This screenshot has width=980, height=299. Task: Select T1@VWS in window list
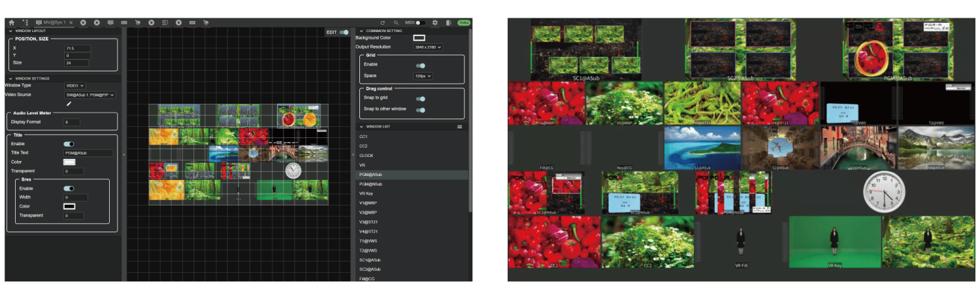(412, 241)
